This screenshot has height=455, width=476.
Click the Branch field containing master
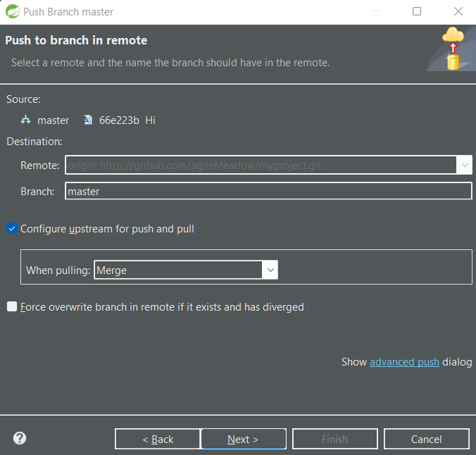click(x=268, y=191)
